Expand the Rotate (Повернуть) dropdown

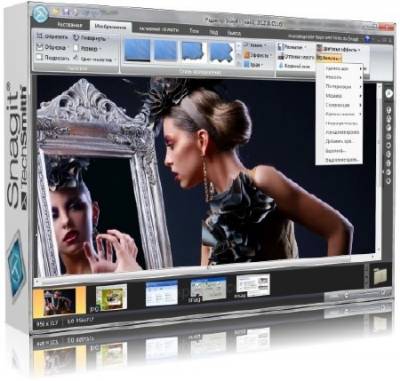click(90, 38)
